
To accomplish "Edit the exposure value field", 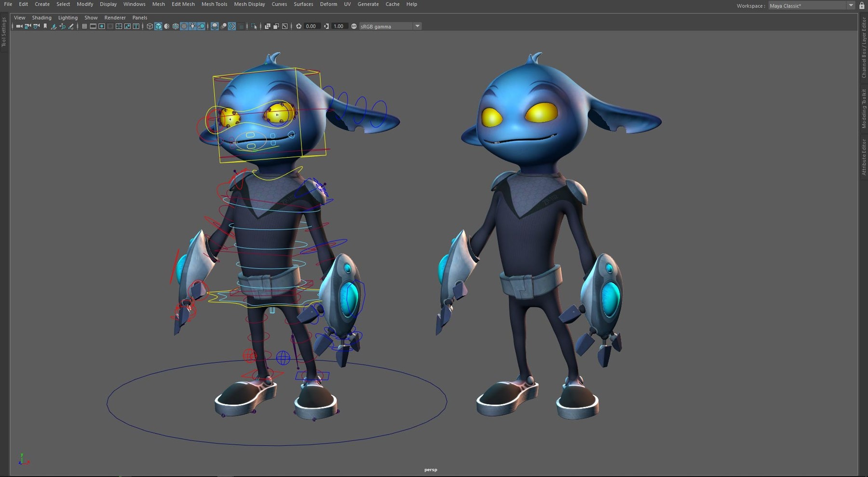I will point(310,26).
